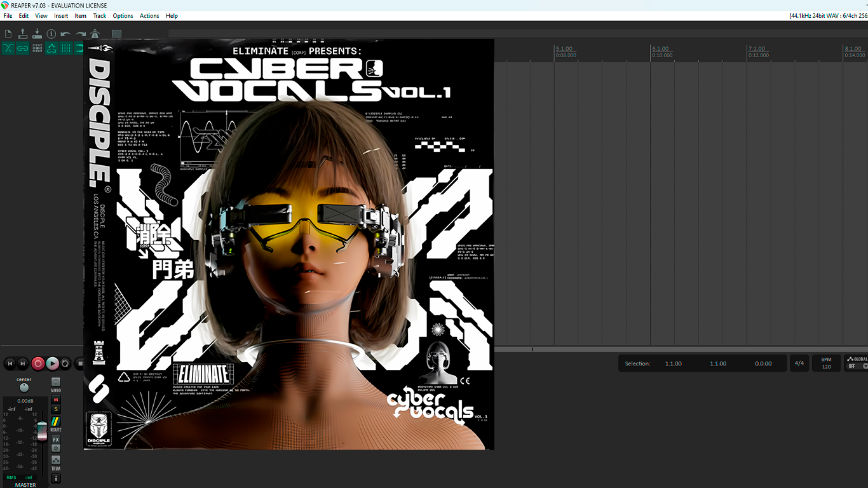Click the Cyber Vocals Vol.1 cover artwork
Screen dimensions: 868x488
pyautogui.click(x=289, y=244)
